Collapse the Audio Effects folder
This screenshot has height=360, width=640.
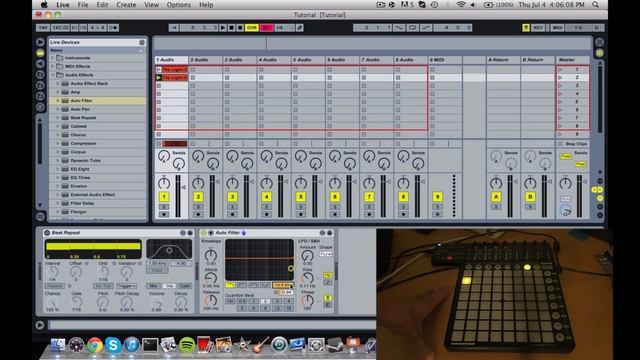pyautogui.click(x=53, y=75)
